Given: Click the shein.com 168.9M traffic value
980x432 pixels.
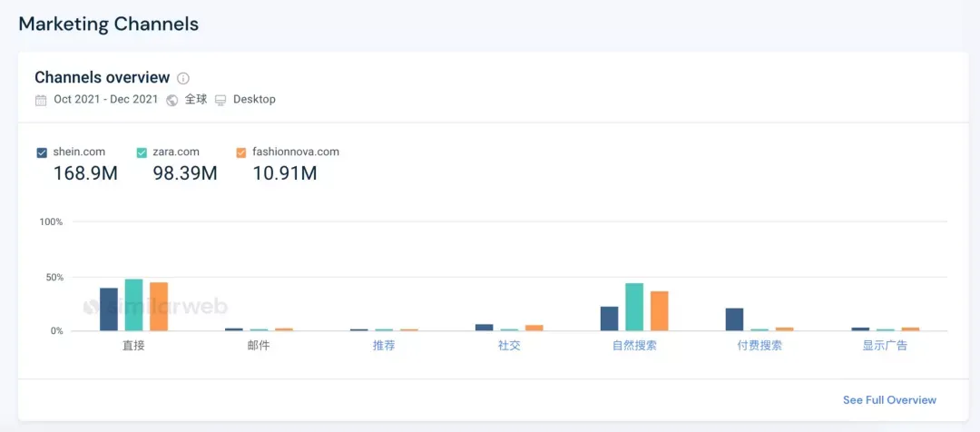Looking at the screenshot, I should [85, 173].
